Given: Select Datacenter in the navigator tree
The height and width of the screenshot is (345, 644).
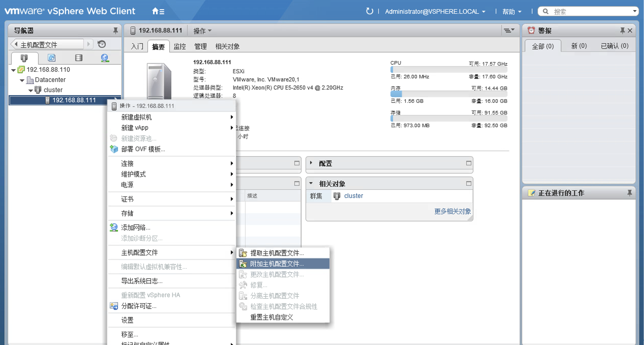Looking at the screenshot, I should click(50, 80).
